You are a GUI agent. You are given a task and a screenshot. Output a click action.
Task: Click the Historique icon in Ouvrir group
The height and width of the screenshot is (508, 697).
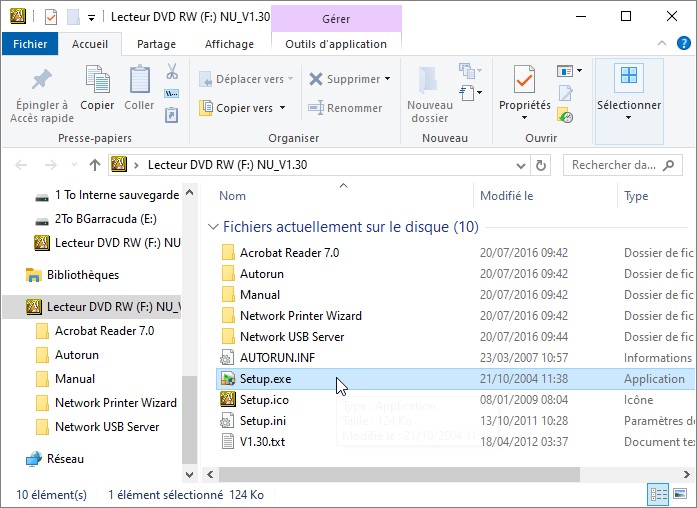click(x=565, y=116)
